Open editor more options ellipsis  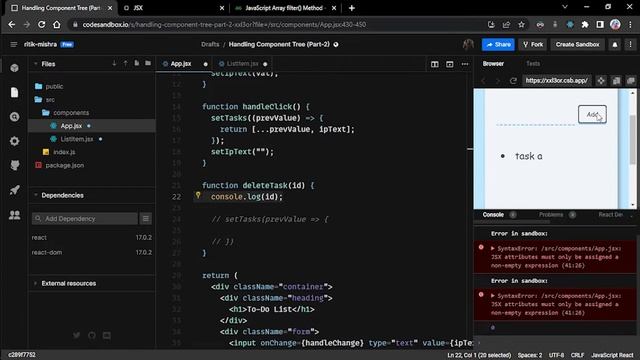point(465,64)
